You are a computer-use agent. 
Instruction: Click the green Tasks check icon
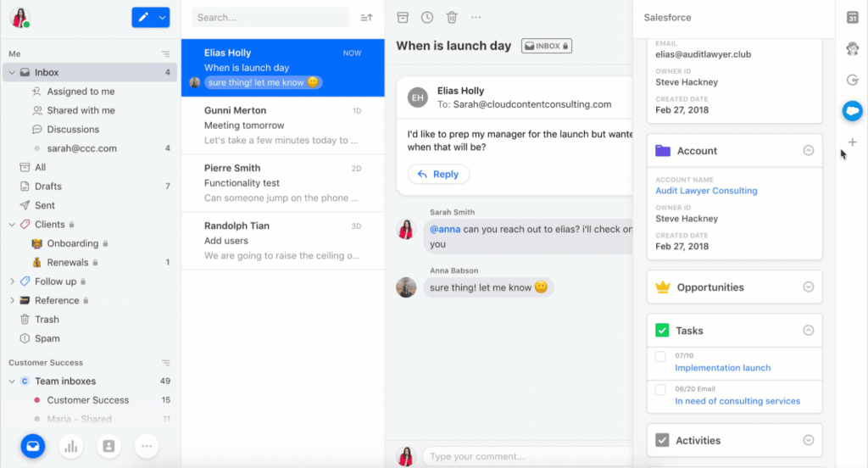click(x=662, y=330)
